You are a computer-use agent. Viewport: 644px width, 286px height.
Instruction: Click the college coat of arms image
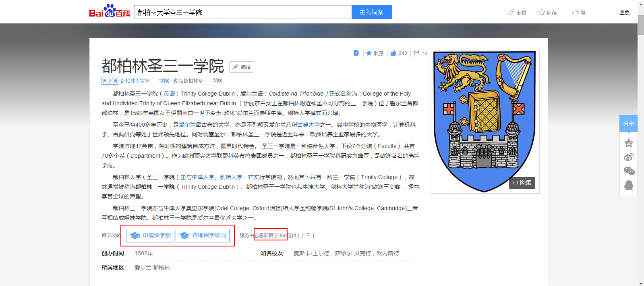click(x=485, y=121)
